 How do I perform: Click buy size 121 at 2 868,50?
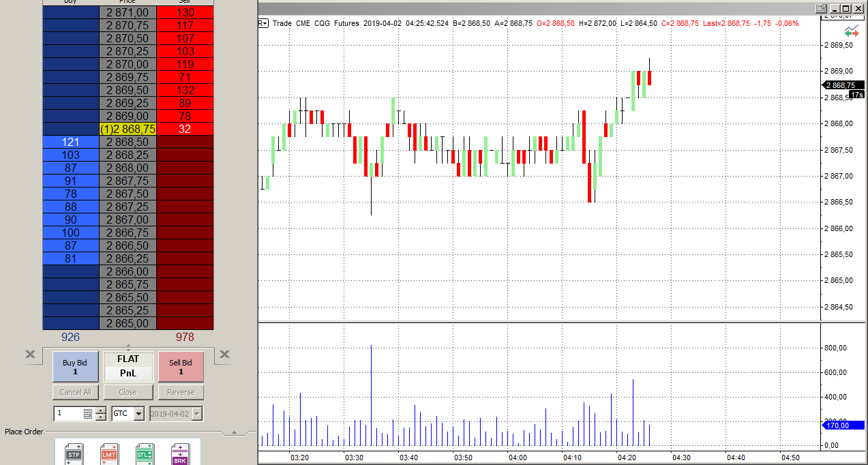pos(71,142)
